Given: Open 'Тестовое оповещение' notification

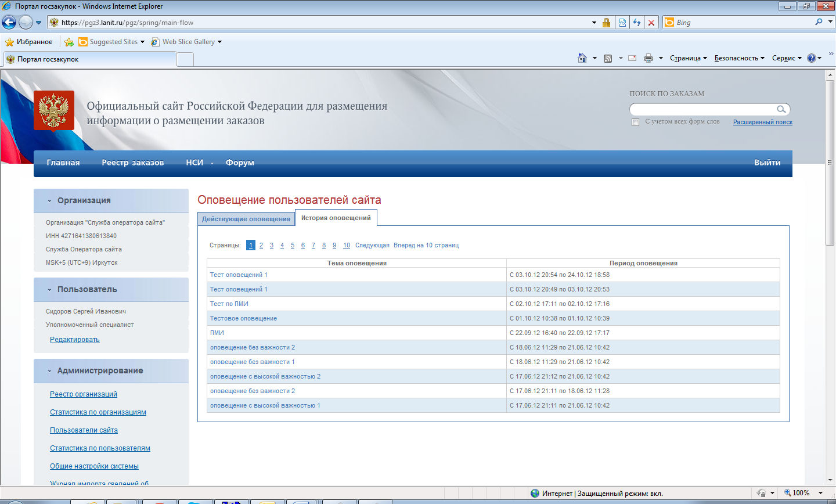Looking at the screenshot, I should [243, 318].
